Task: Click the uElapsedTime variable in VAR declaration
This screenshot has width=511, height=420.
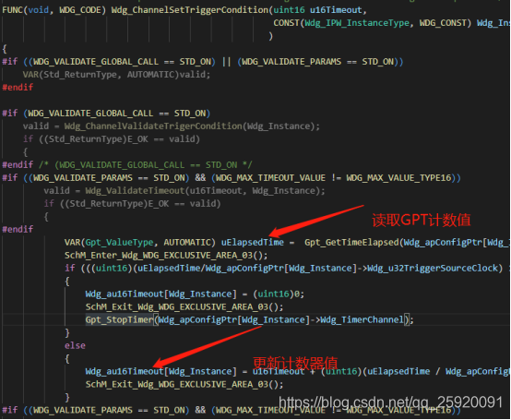Action: pos(253,243)
